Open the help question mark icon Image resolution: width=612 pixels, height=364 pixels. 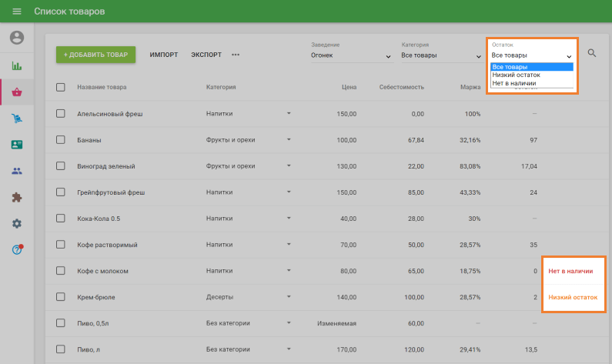17,249
